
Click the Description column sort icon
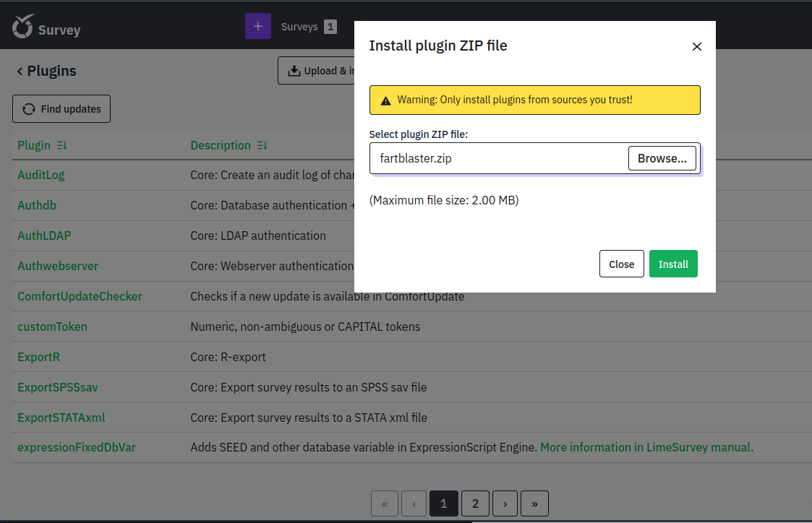coord(262,146)
